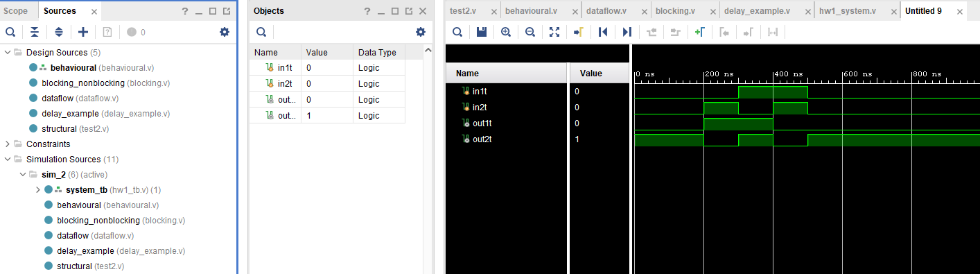Search in waveform toolbar

point(457,32)
